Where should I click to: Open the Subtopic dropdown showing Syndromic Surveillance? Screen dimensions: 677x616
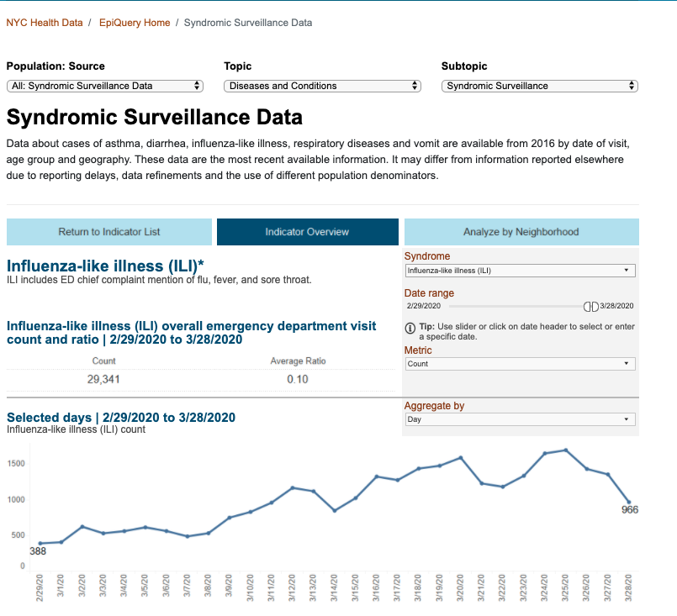click(x=540, y=86)
